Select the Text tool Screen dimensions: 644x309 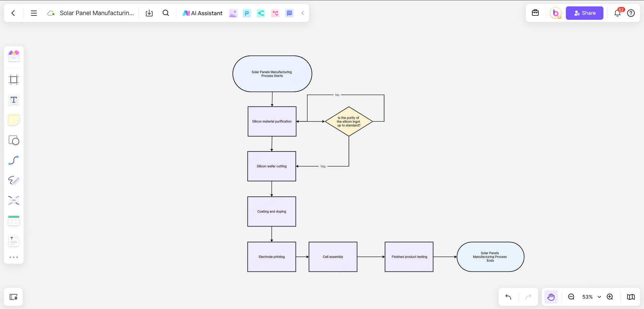14,100
